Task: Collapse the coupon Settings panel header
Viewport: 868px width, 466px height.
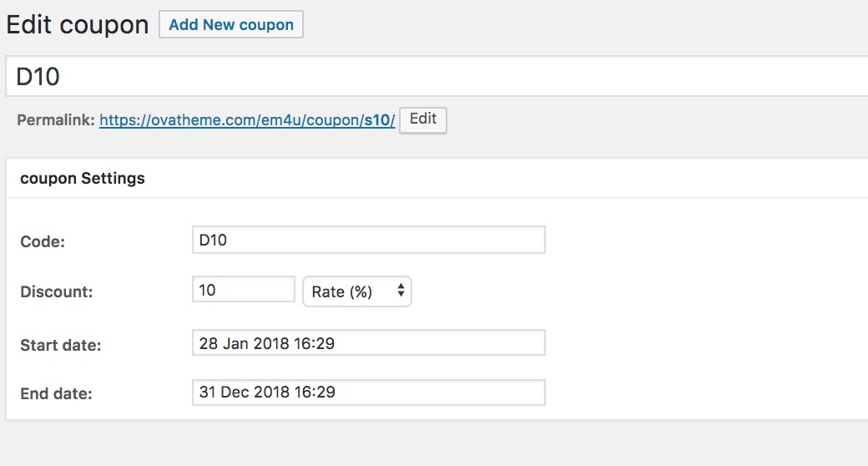Action: (434, 178)
